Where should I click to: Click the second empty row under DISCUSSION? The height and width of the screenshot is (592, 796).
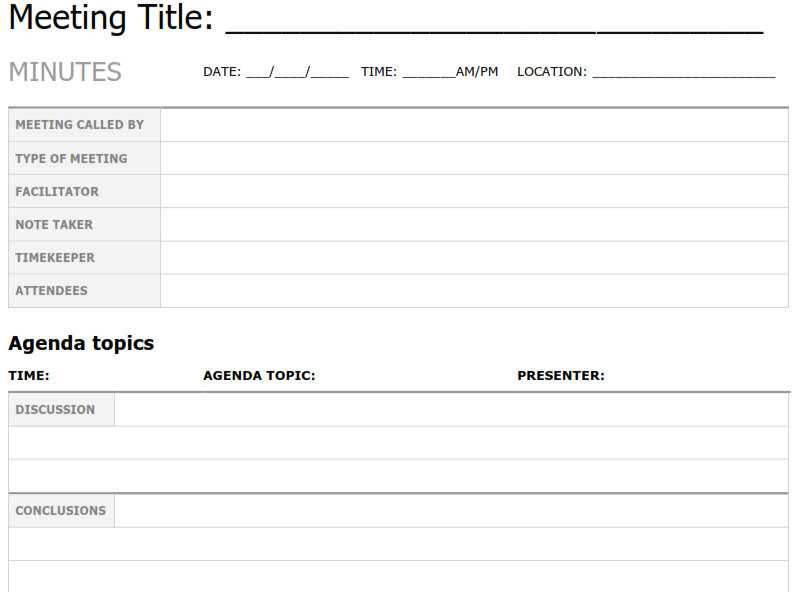click(399, 476)
